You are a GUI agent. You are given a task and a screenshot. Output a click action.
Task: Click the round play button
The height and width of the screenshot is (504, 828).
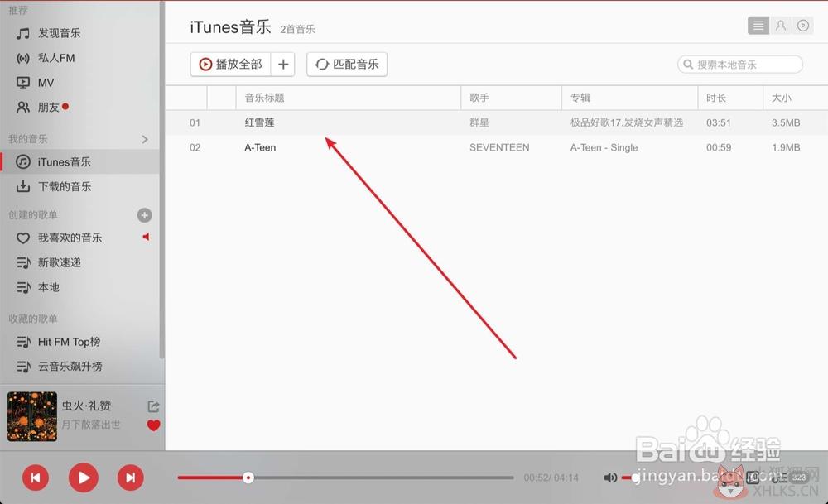click(84, 478)
